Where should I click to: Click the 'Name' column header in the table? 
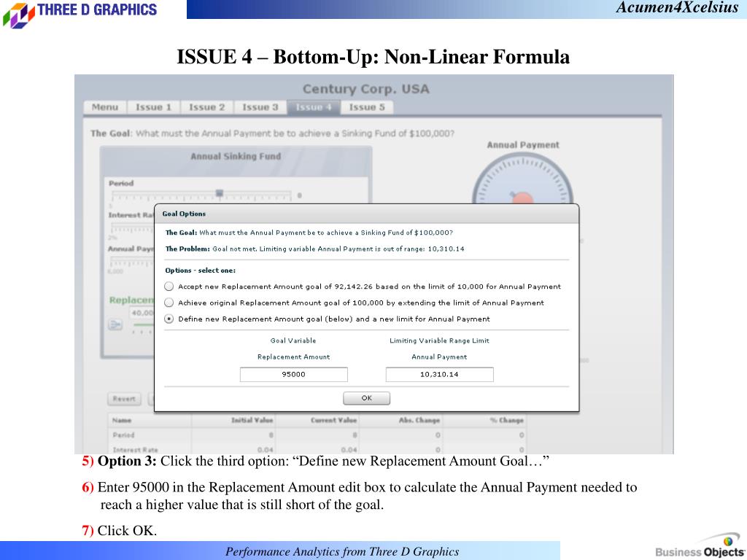tap(122, 420)
